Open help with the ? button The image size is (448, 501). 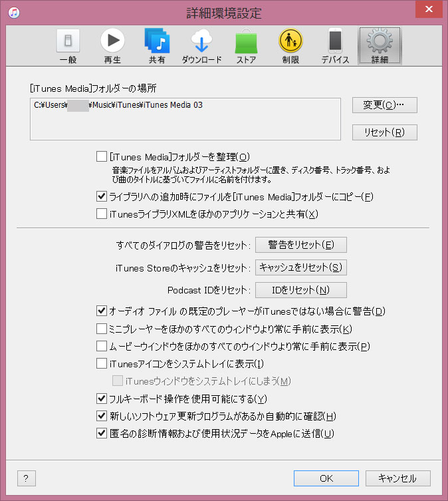point(26,478)
